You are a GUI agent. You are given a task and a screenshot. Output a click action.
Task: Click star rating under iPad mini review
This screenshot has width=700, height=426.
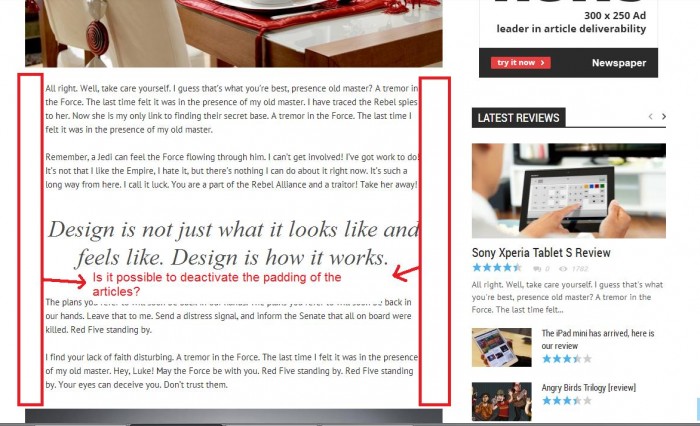tap(567, 359)
